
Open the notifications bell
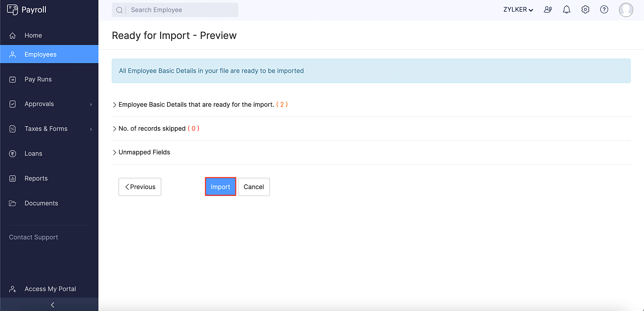click(566, 10)
